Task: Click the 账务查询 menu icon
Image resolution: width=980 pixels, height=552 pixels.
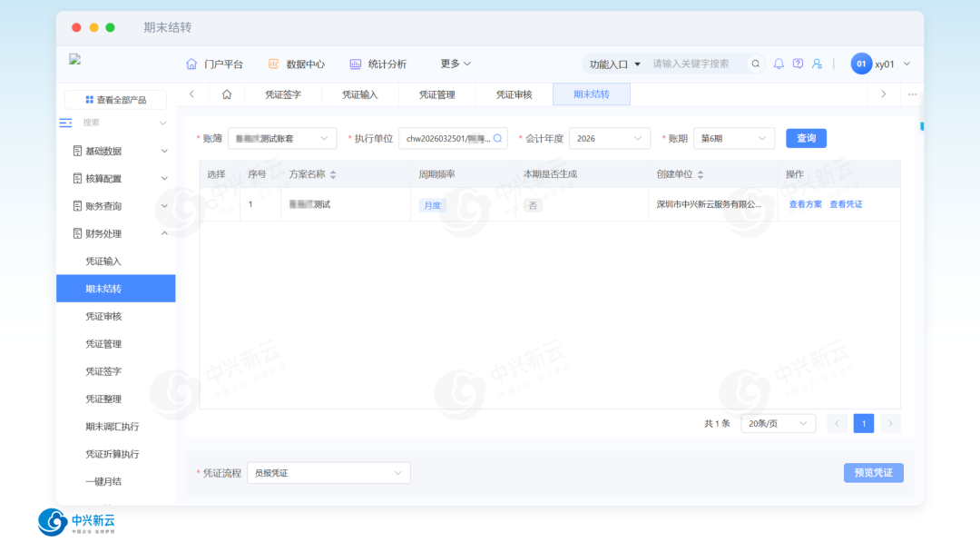Action: 77,206
